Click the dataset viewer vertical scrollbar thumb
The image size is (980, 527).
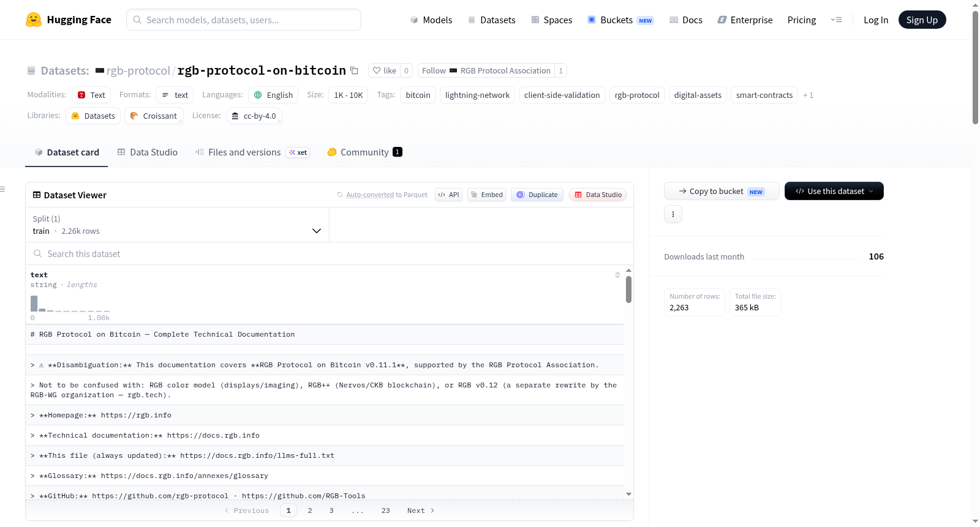pyautogui.click(x=628, y=289)
